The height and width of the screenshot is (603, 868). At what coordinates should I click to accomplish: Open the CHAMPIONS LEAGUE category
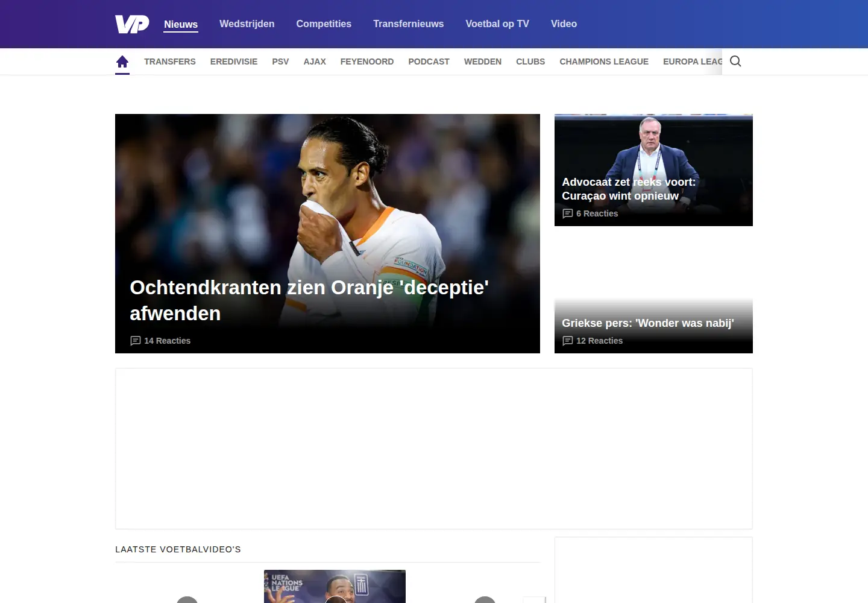[x=604, y=62]
